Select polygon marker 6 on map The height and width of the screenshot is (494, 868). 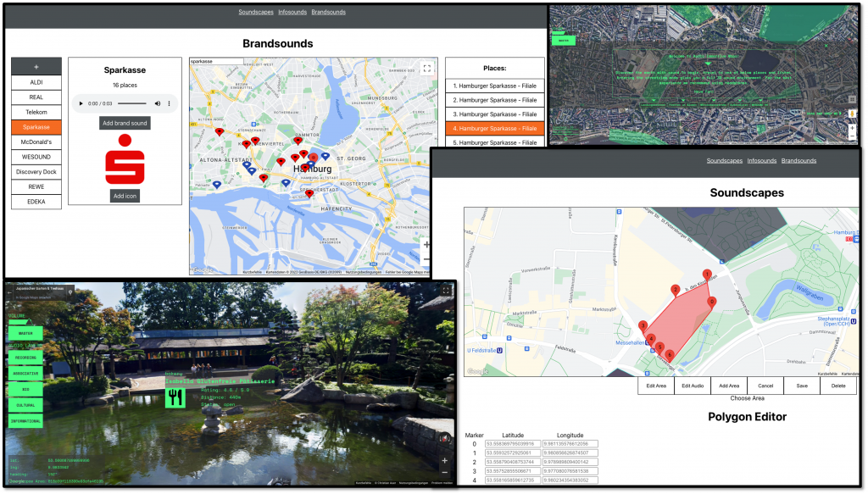tap(670, 355)
